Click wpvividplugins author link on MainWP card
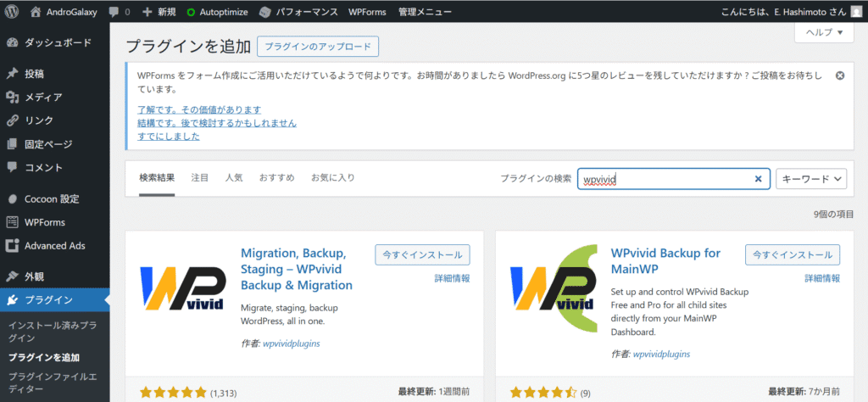Image resolution: width=868 pixels, height=402 pixels. (x=661, y=354)
